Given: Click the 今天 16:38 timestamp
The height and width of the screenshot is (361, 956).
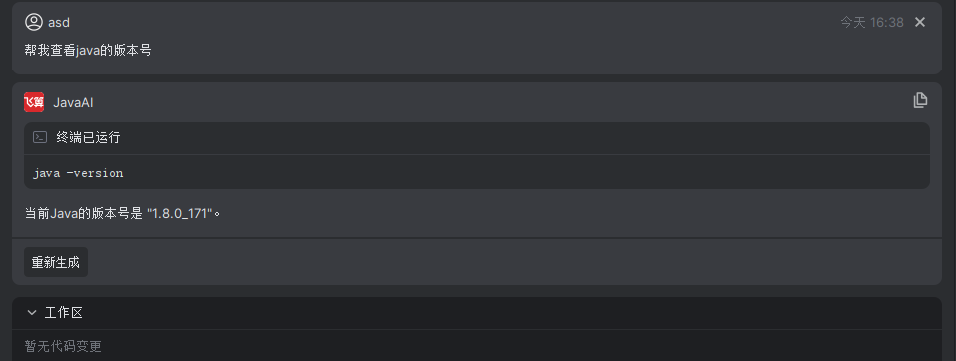Looking at the screenshot, I should (x=872, y=23).
